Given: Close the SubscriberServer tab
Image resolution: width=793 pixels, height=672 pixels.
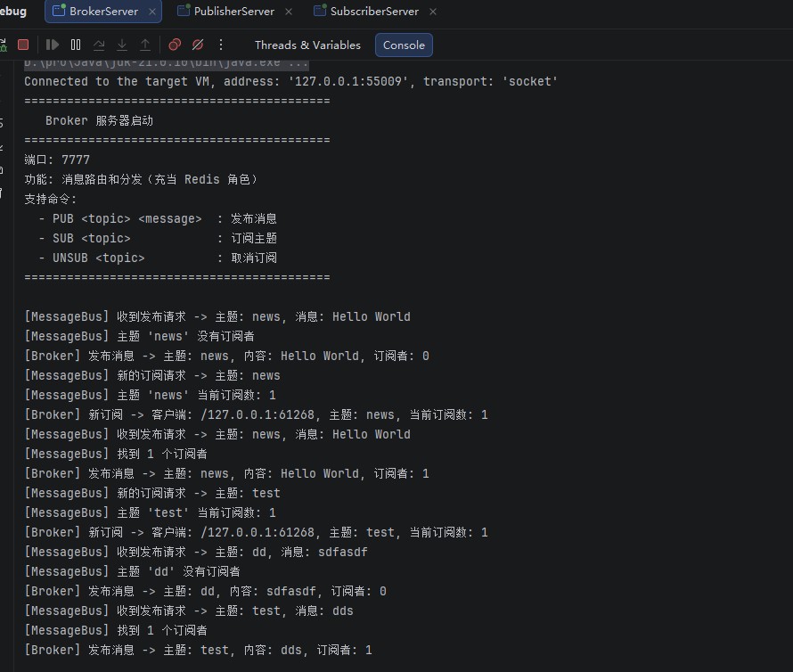Looking at the screenshot, I should [x=433, y=12].
